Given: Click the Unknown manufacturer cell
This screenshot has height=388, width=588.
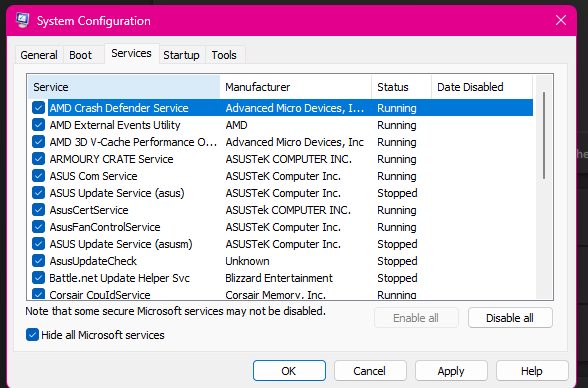Looking at the screenshot, I should point(247,261).
